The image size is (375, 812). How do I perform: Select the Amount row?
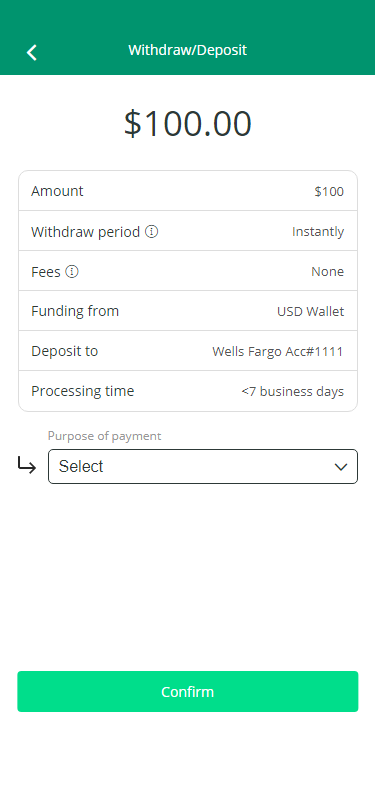[188, 191]
